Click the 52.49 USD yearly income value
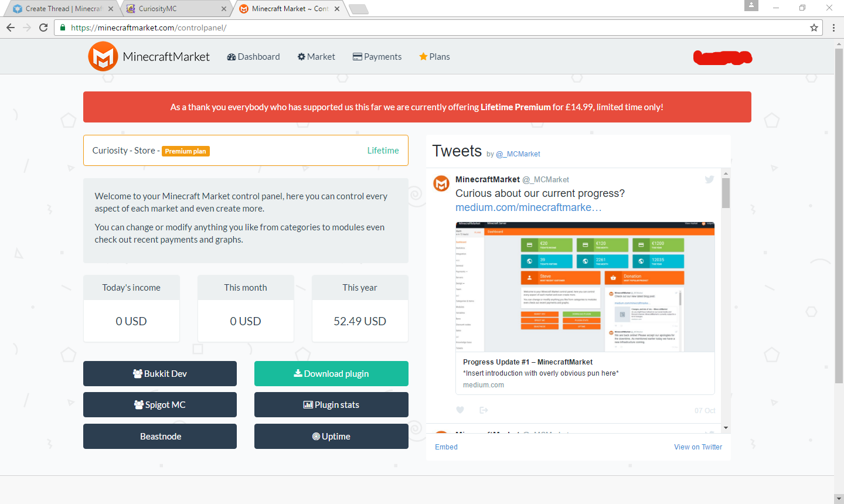 pos(360,321)
